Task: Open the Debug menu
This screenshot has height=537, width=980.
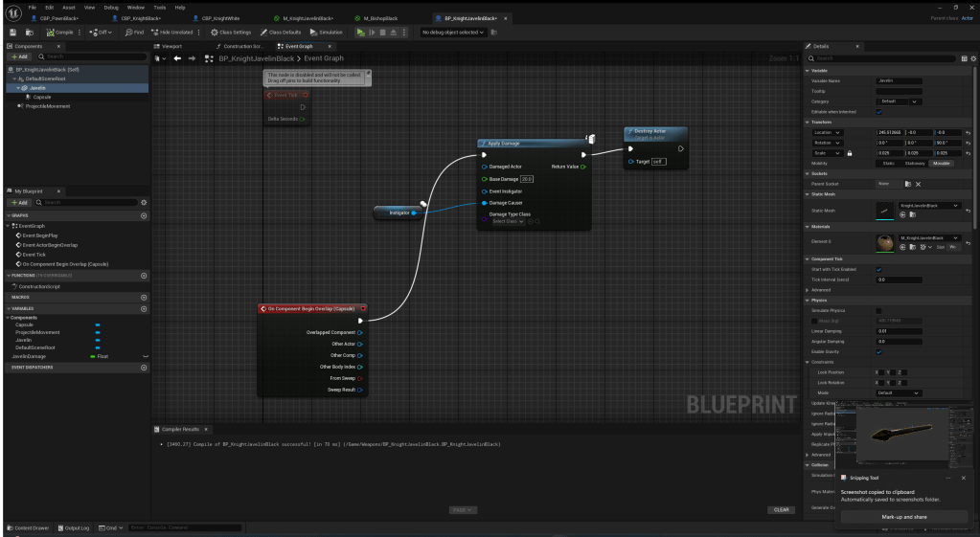Action: [x=98, y=8]
